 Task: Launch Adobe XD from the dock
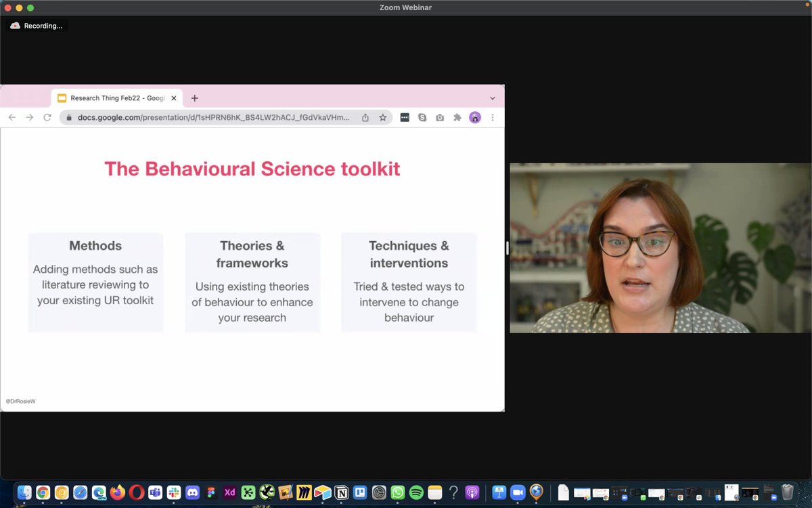tap(229, 492)
